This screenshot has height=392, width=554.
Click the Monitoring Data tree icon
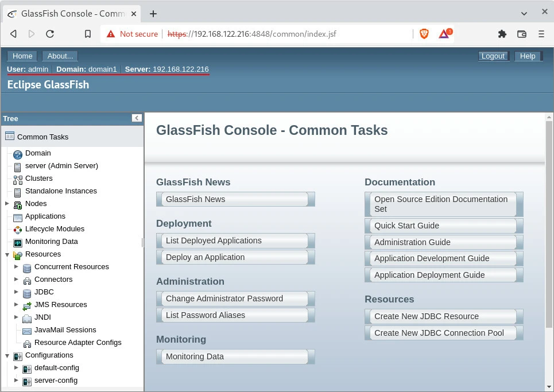17,242
